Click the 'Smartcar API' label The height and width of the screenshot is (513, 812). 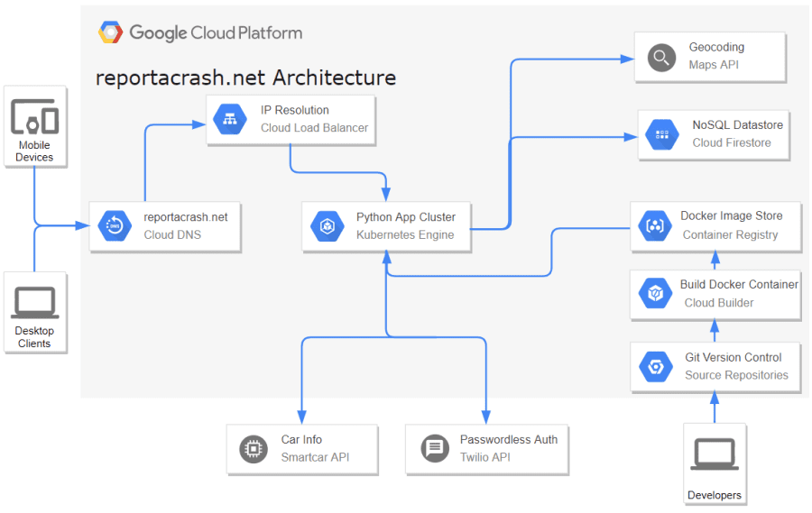(x=316, y=458)
